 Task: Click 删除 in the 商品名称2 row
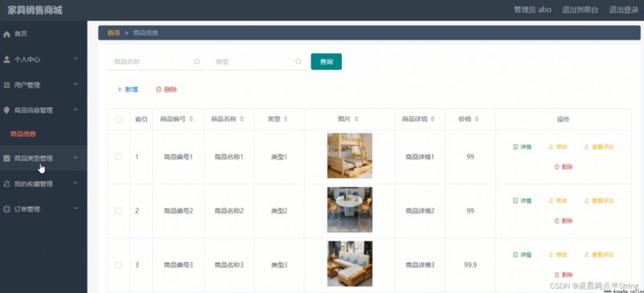(x=563, y=221)
